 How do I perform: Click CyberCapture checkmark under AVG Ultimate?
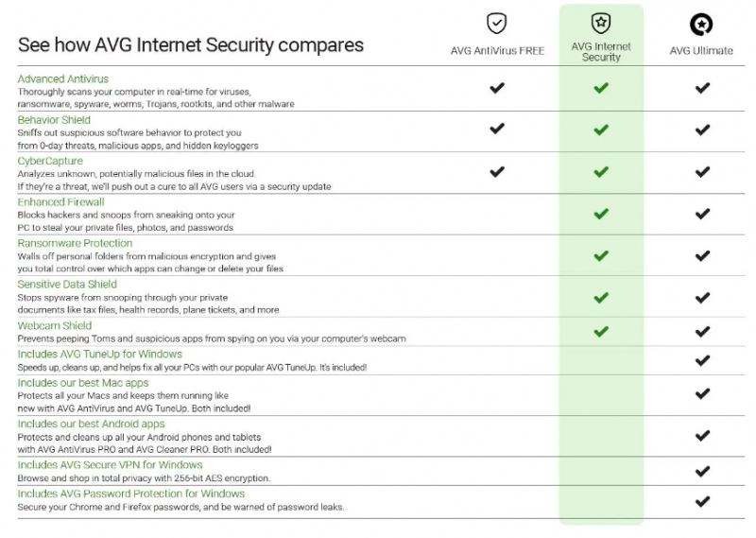tap(702, 172)
